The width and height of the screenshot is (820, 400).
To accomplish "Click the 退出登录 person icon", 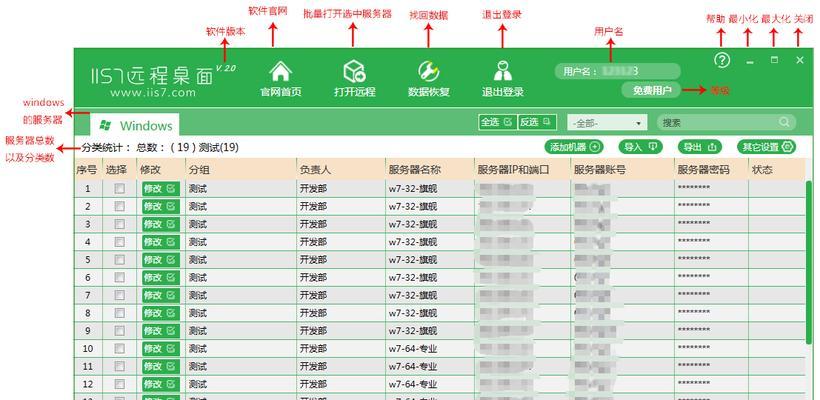I will 503,71.
